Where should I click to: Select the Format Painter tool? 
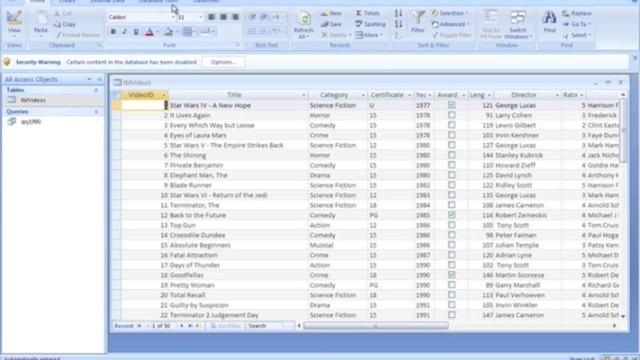pyautogui.click(x=77, y=35)
